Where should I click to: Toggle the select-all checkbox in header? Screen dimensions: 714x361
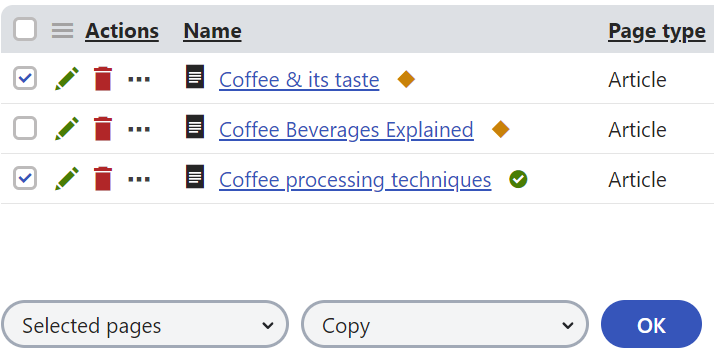click(25, 29)
